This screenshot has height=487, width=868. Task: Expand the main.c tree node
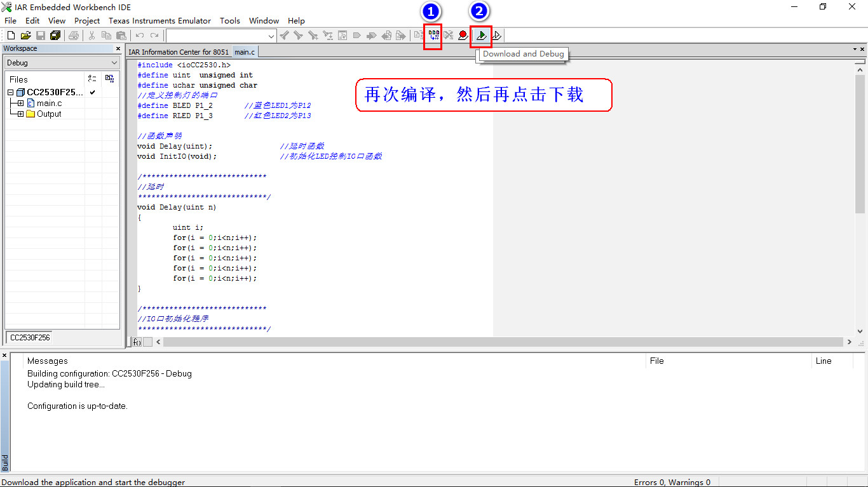click(20, 103)
